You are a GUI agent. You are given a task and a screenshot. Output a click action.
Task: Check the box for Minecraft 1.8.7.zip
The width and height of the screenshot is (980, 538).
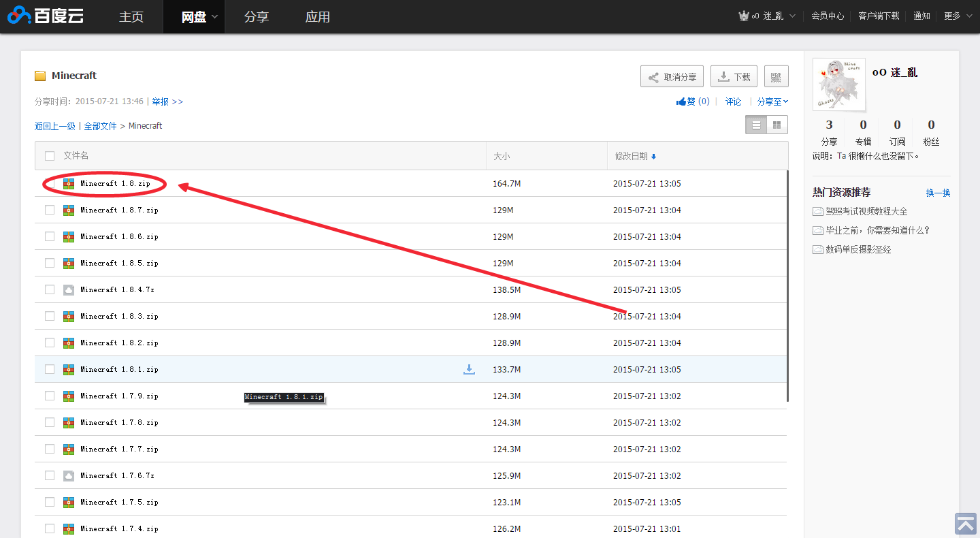tap(50, 210)
